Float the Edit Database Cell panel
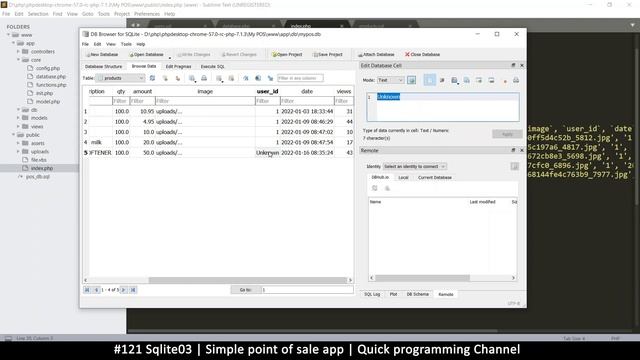The width and height of the screenshot is (640, 360). pos(513,65)
